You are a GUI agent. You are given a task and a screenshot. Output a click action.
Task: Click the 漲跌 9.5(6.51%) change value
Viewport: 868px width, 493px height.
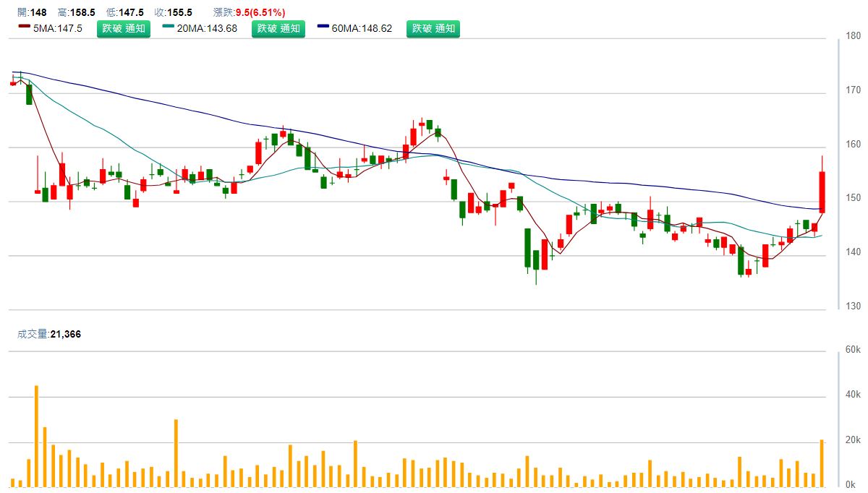[x=250, y=13]
